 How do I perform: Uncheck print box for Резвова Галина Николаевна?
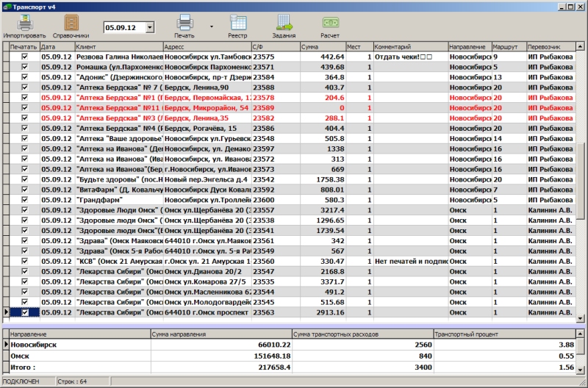click(x=25, y=57)
